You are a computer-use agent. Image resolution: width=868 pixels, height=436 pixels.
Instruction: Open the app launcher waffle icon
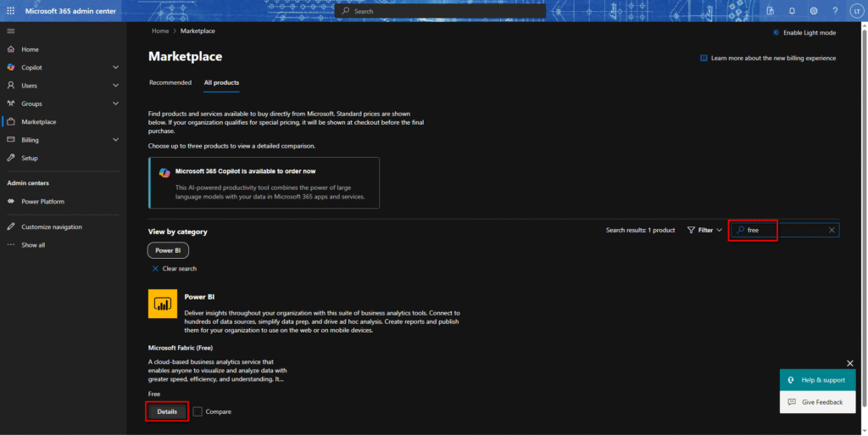point(10,11)
